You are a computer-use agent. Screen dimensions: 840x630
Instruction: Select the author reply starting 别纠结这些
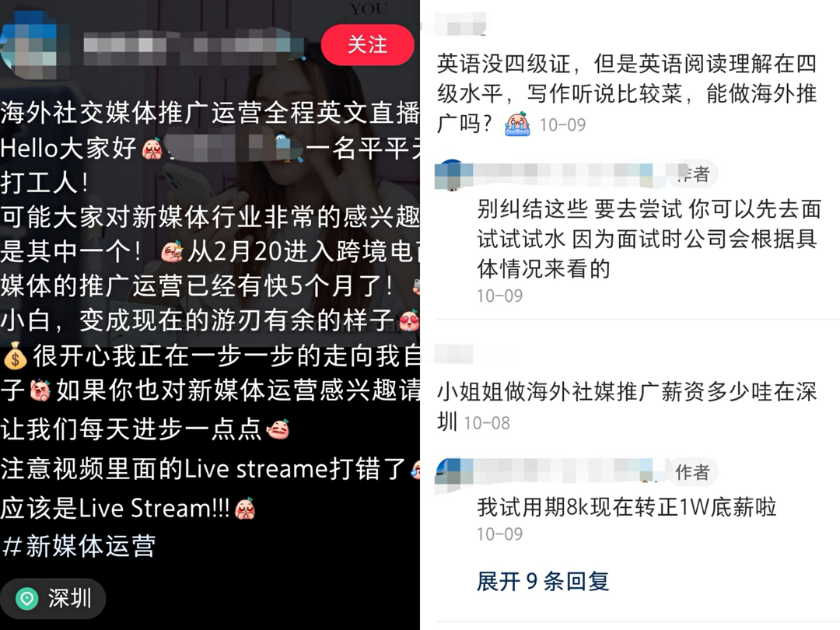coord(649,239)
